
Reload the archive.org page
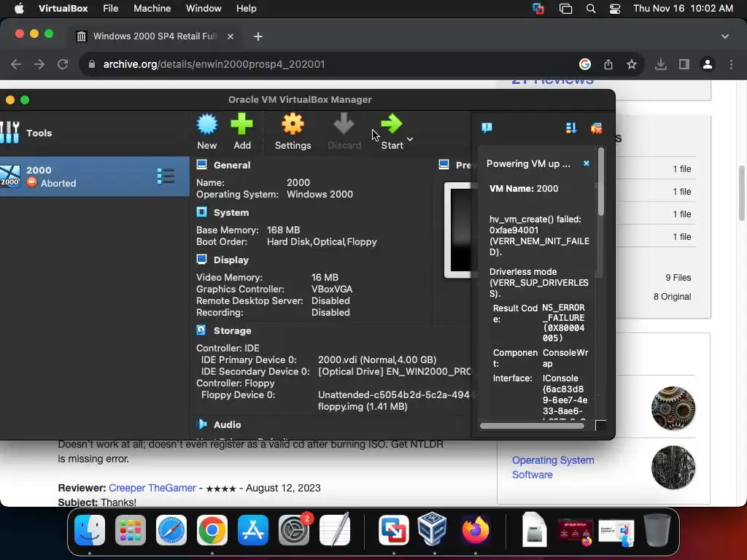coord(63,64)
